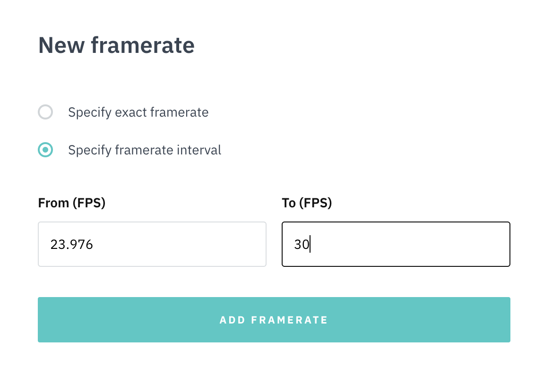Select the Specify exact framerate radio button

[45, 112]
